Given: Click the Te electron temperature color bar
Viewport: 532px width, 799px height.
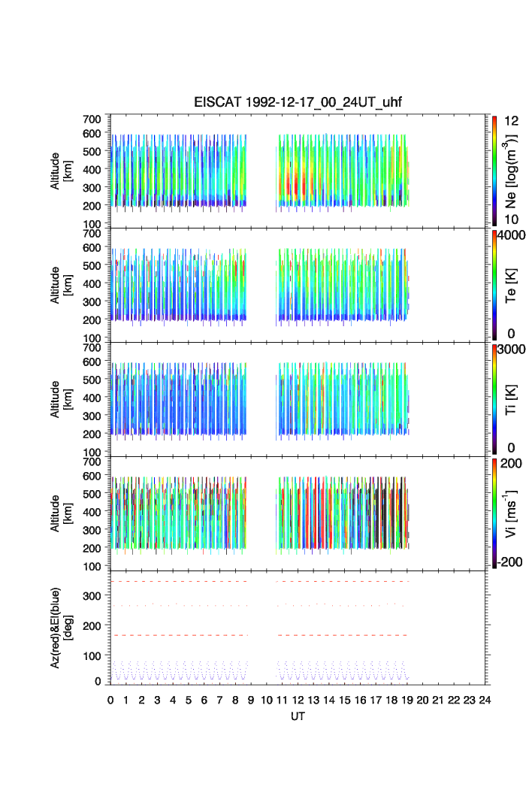Looking at the screenshot, I should click(x=494, y=285).
